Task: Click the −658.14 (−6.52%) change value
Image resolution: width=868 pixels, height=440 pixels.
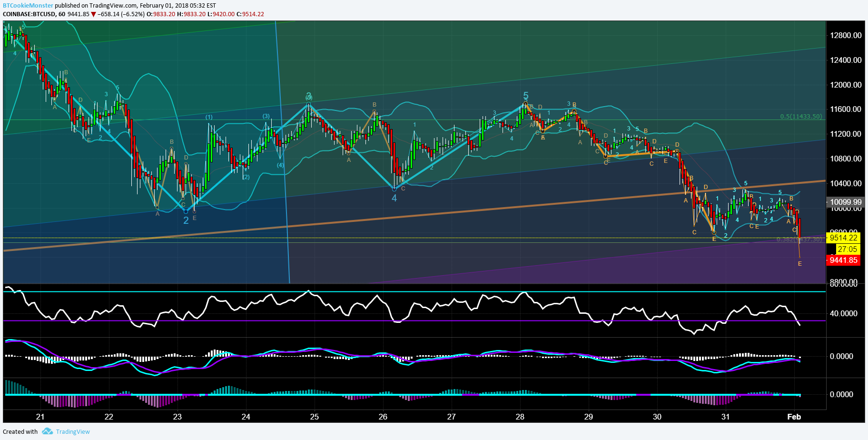Action: click(121, 14)
